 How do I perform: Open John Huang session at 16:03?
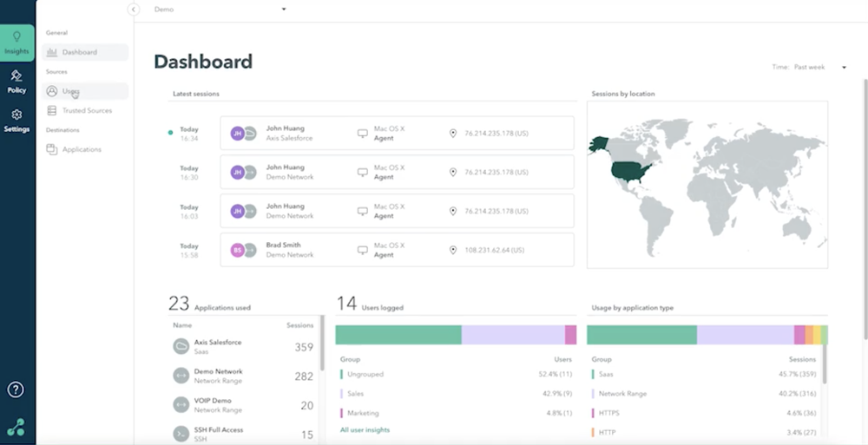point(397,211)
